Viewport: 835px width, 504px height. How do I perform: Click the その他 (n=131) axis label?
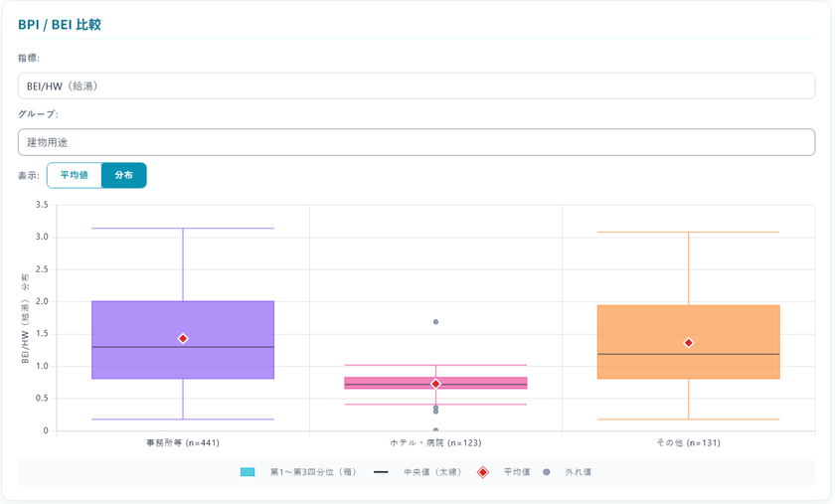pos(689,442)
